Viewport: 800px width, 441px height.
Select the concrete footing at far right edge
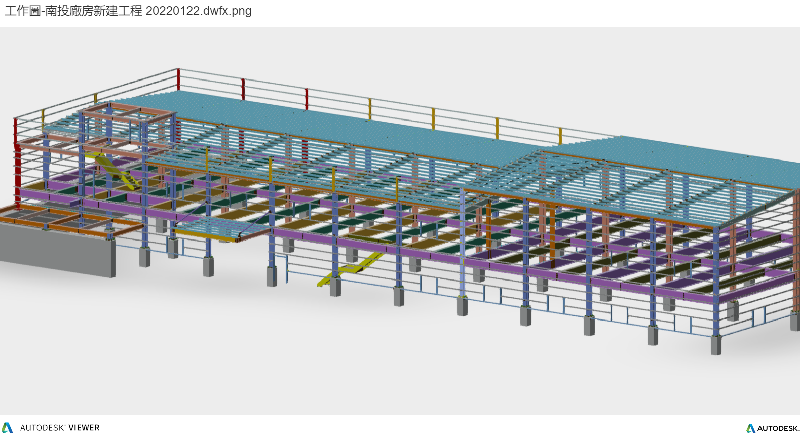point(794,321)
